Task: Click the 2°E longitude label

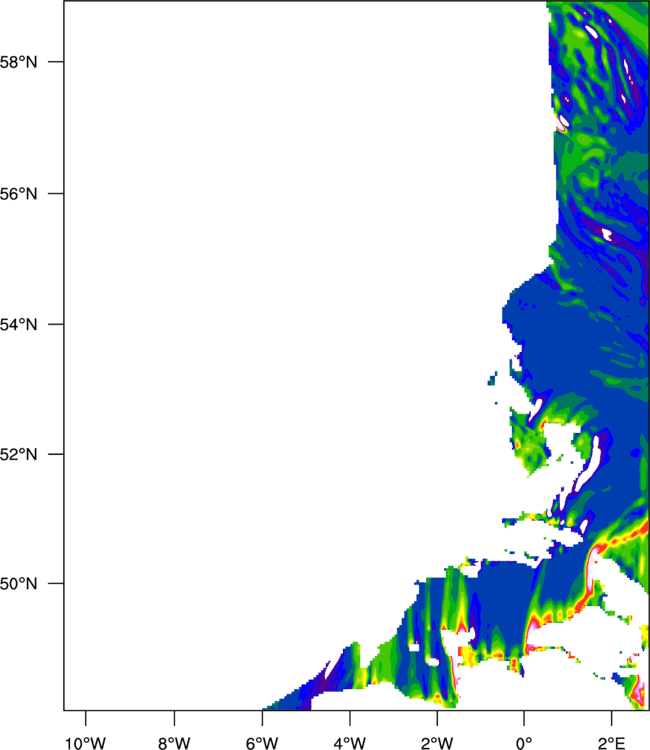Action: pos(612,743)
